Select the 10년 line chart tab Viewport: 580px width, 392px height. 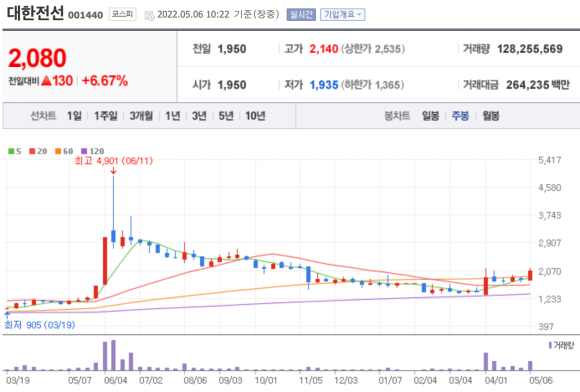point(255,116)
